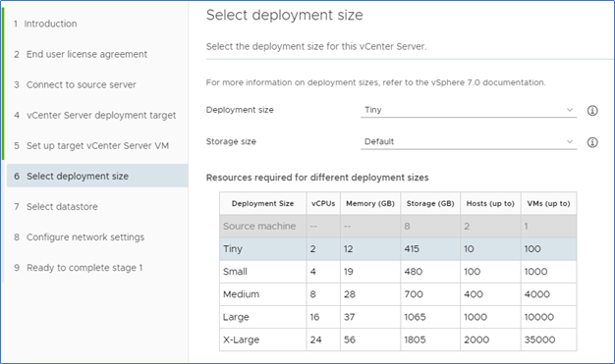Go to step 7 Select datastore
615x364 pixels.
(x=56, y=206)
